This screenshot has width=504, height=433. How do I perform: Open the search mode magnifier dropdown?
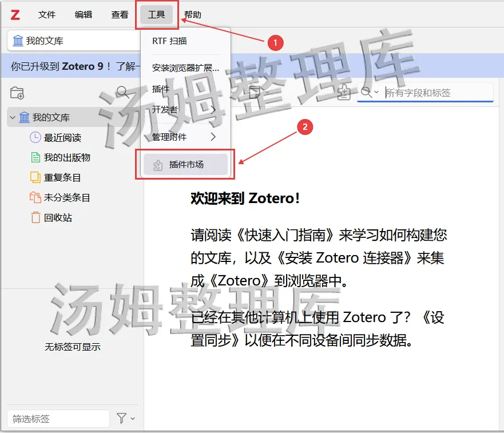[x=370, y=93]
